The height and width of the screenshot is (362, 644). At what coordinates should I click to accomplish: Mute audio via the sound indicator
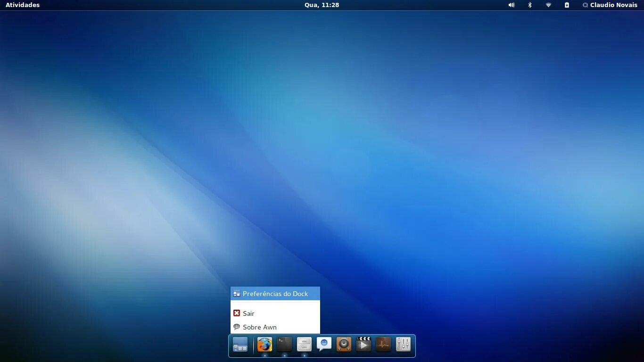pyautogui.click(x=511, y=5)
